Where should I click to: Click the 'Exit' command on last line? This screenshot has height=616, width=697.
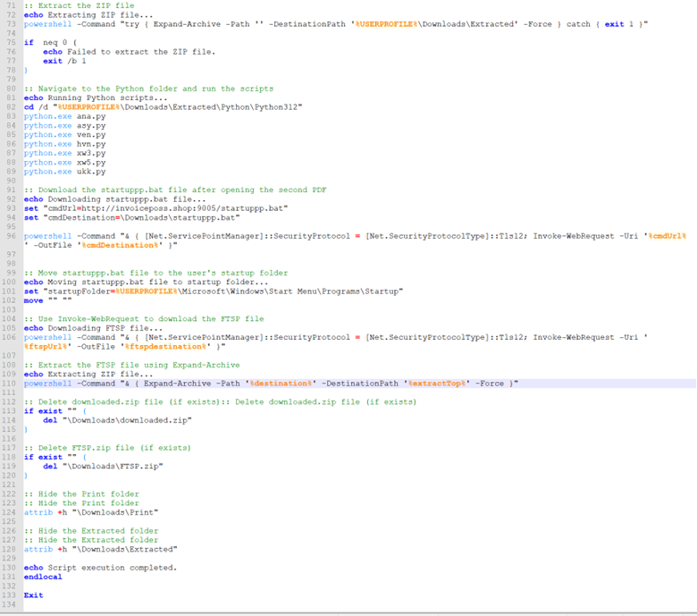coord(33,595)
